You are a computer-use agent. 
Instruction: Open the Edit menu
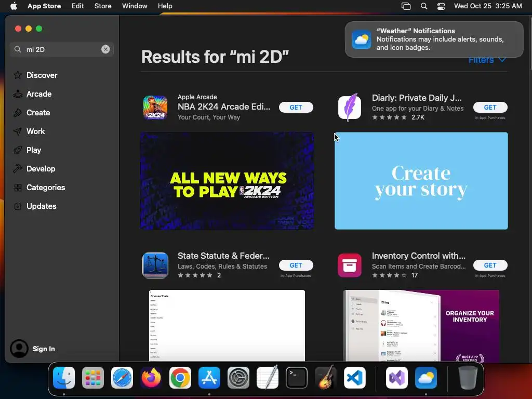[x=78, y=6]
